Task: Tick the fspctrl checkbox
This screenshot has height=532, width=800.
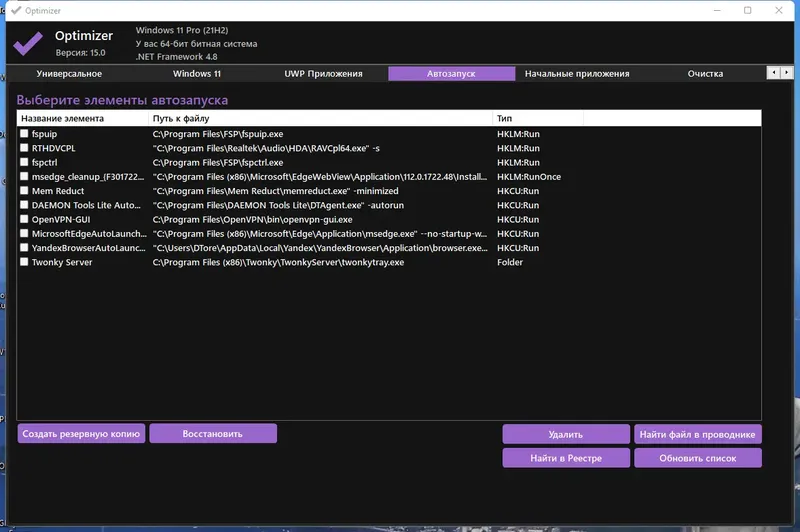Action: point(24,162)
